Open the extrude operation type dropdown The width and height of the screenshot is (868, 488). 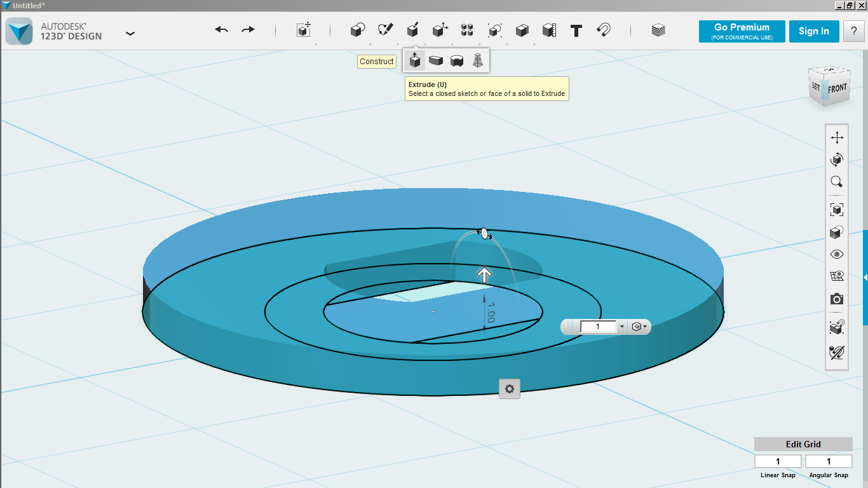point(640,327)
